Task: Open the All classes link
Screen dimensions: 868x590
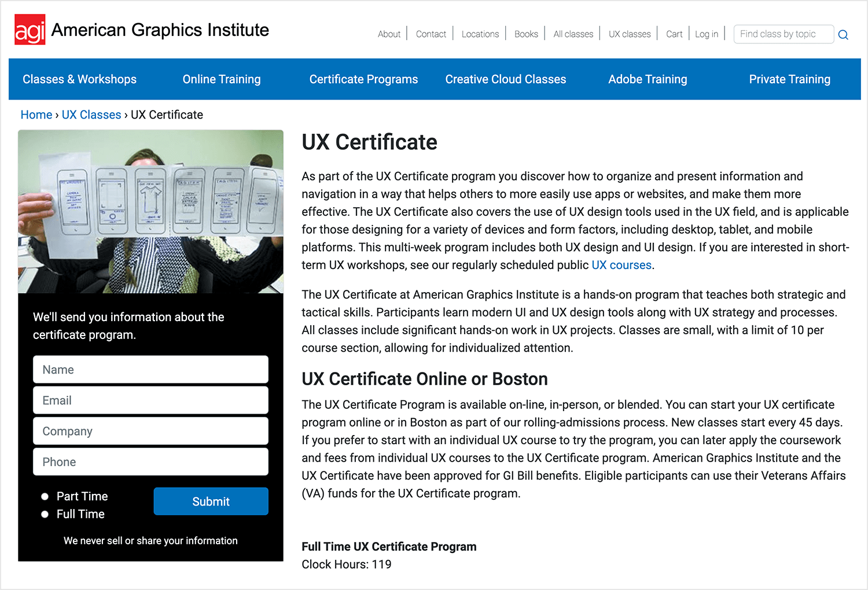Action: click(x=573, y=34)
